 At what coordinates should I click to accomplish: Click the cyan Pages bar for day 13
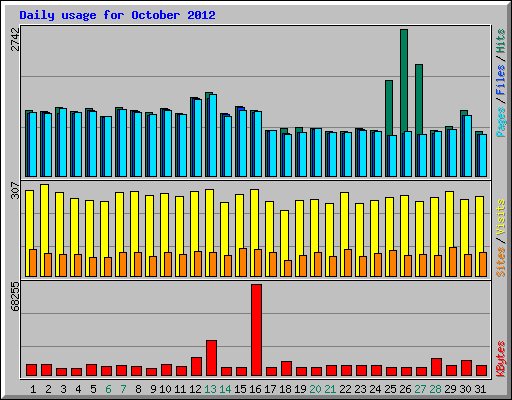coord(213,135)
